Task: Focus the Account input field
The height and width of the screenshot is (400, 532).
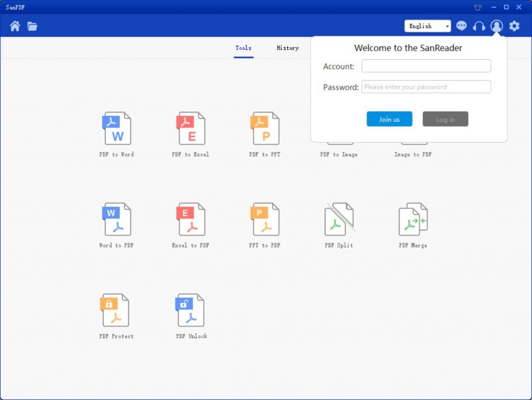Action: [426, 66]
